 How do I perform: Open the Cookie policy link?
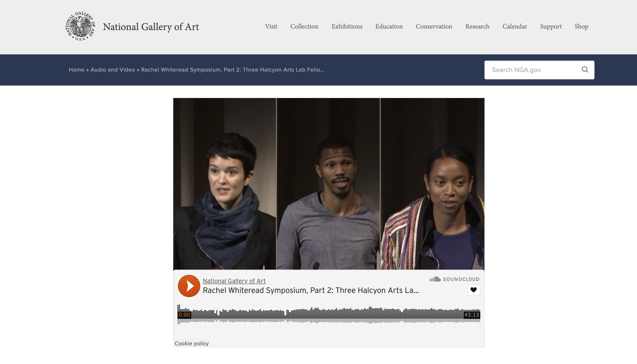192,343
